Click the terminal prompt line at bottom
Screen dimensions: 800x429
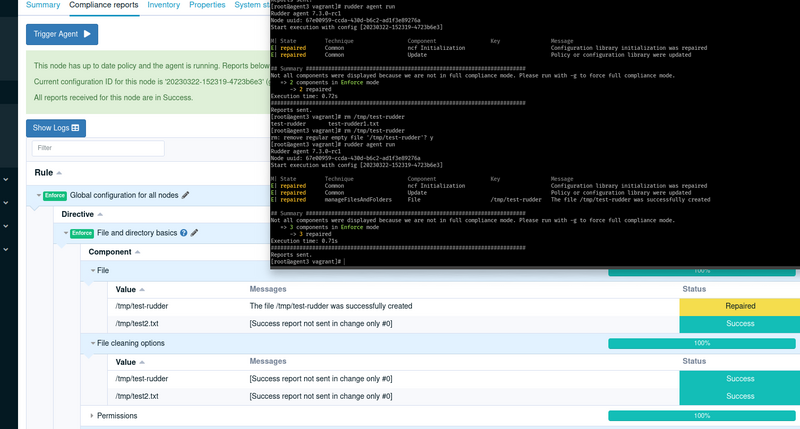tap(308, 261)
